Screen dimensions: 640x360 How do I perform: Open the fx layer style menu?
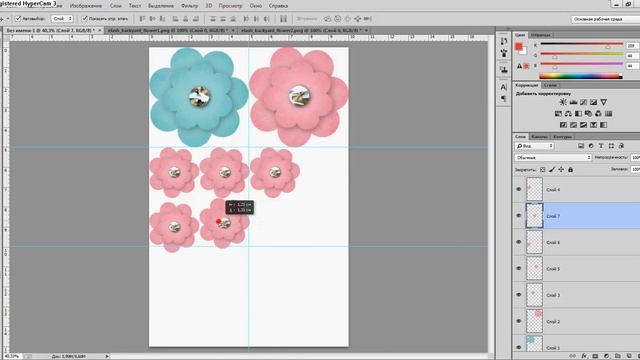(x=584, y=356)
